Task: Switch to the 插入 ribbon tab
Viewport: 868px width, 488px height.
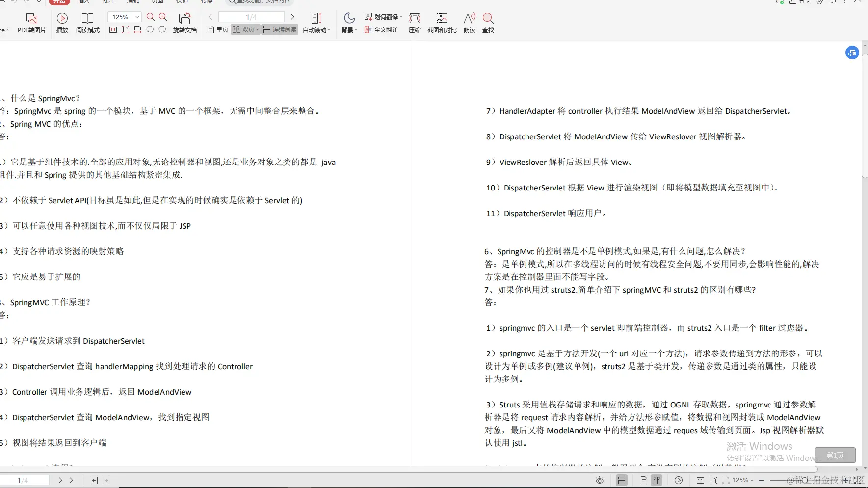Action: [83, 1]
